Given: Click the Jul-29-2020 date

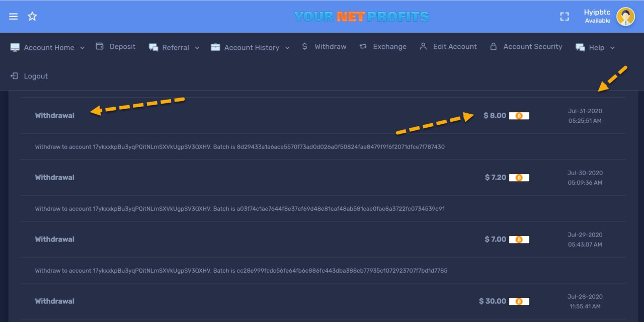Looking at the screenshot, I should click(x=585, y=234).
